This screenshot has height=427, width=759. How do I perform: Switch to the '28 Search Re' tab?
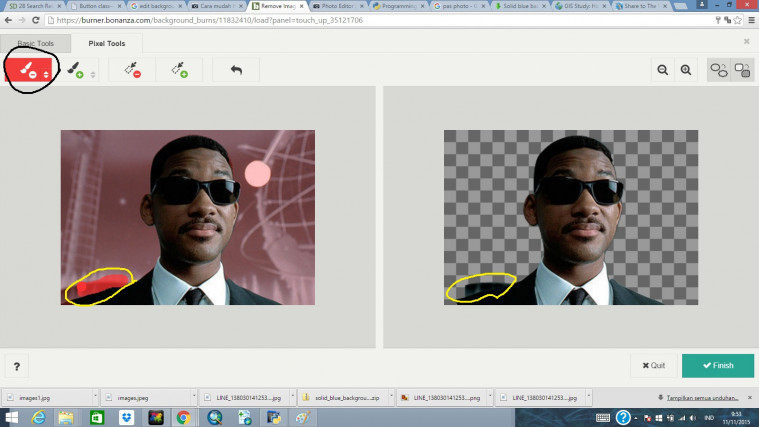[35, 6]
